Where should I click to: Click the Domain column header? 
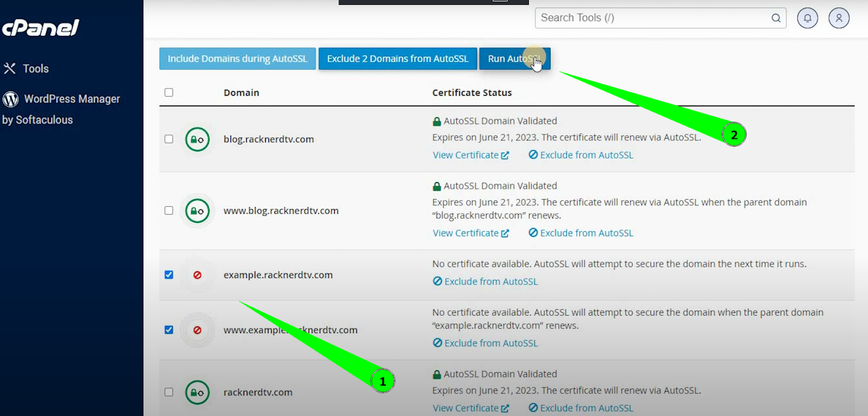[241, 93]
